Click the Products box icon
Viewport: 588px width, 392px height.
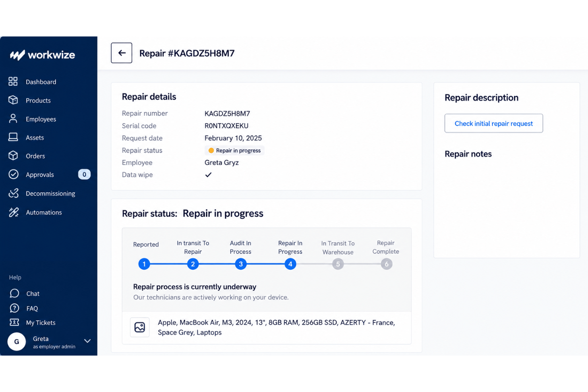(x=13, y=100)
